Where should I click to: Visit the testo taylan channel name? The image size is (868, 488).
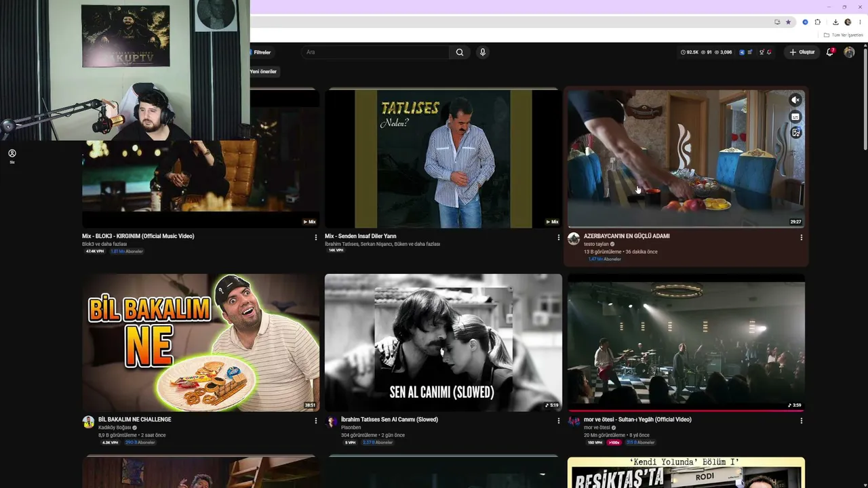coord(596,244)
